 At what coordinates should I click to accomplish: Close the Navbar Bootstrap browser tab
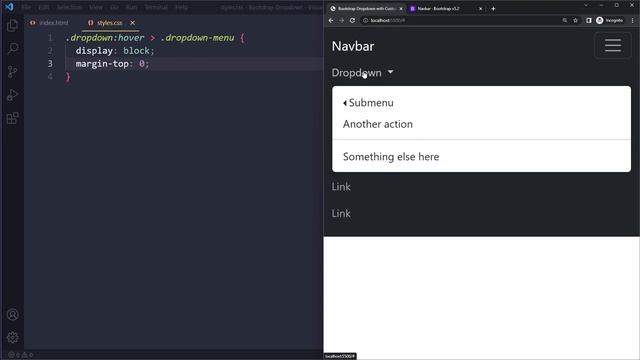(x=480, y=8)
